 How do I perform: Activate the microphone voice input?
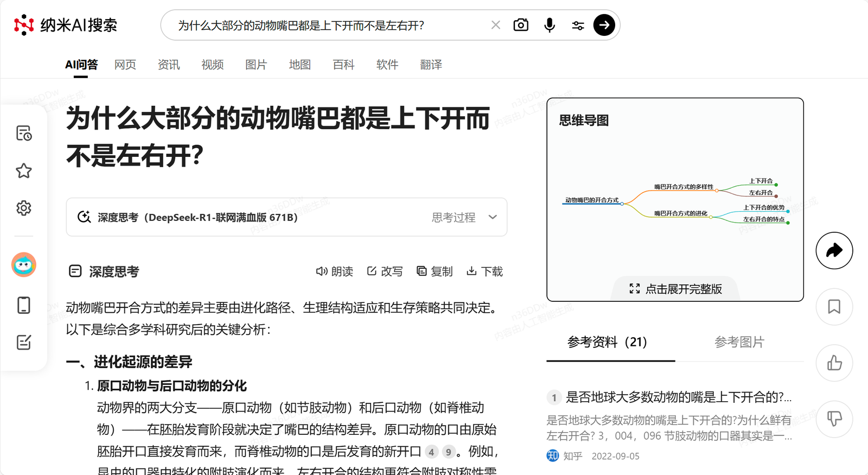550,25
